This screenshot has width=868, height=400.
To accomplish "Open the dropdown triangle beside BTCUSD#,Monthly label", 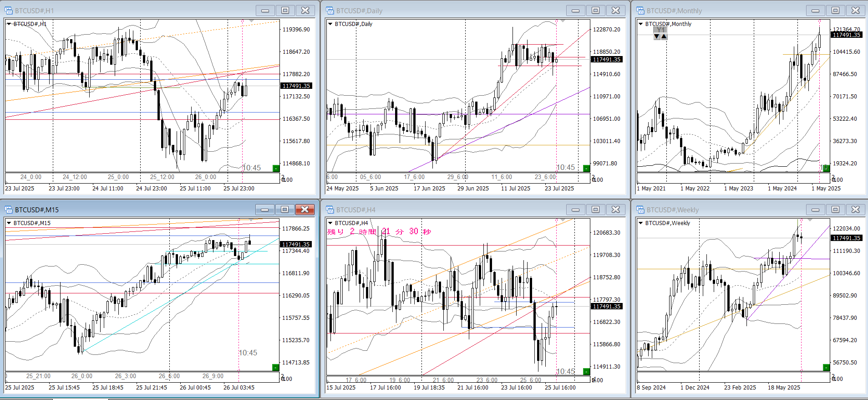I will (640, 24).
